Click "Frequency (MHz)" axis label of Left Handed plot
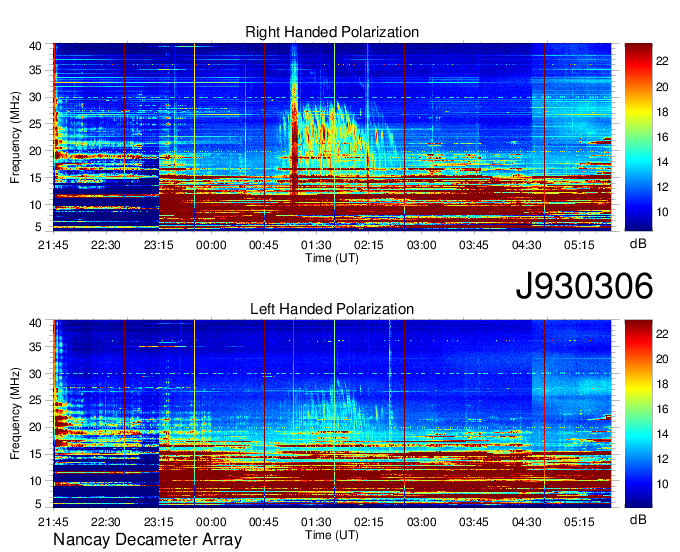The width and height of the screenshot is (680, 552). [15, 413]
